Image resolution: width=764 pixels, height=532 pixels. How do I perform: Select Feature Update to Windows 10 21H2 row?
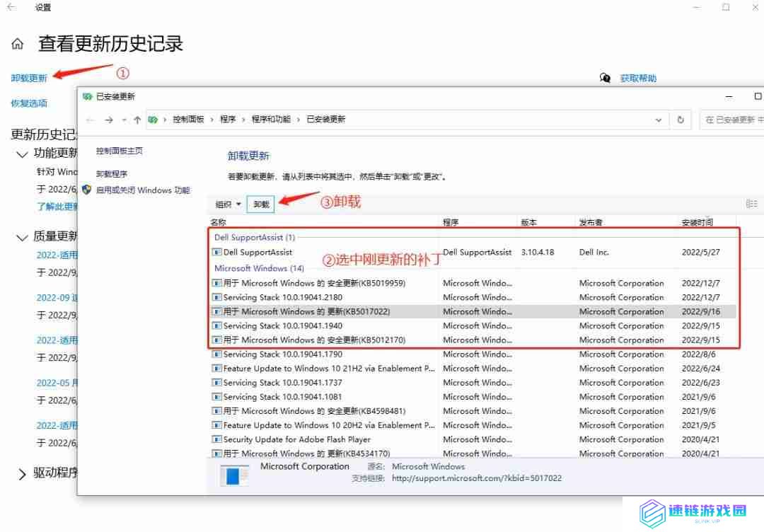473,369
